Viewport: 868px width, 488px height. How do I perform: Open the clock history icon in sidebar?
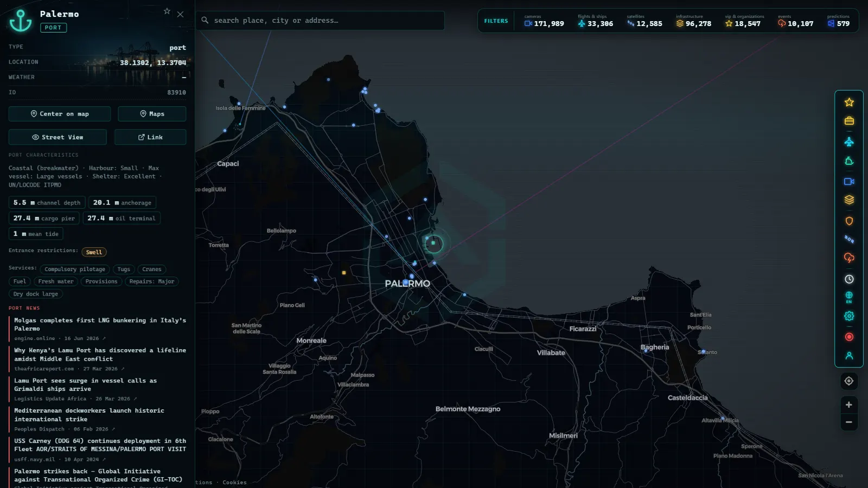point(849,279)
